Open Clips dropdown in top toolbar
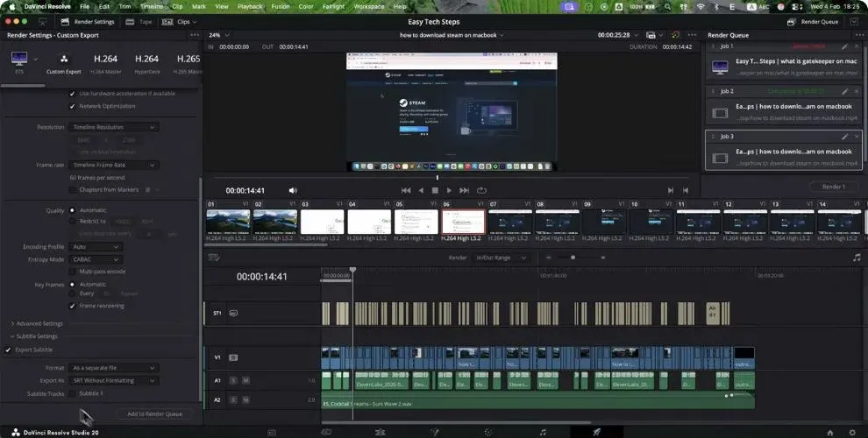Image resolution: width=868 pixels, height=438 pixels. coord(179,22)
